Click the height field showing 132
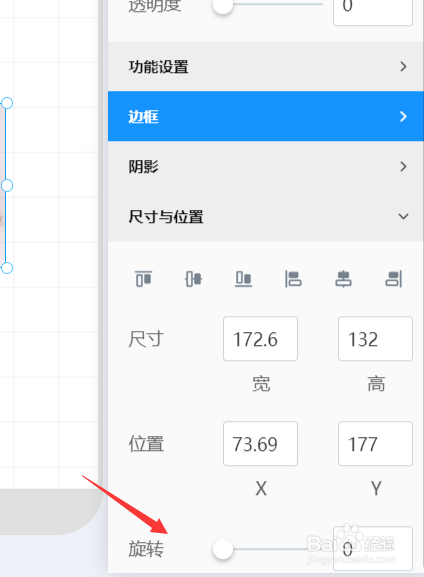The image size is (424, 577). (375, 339)
